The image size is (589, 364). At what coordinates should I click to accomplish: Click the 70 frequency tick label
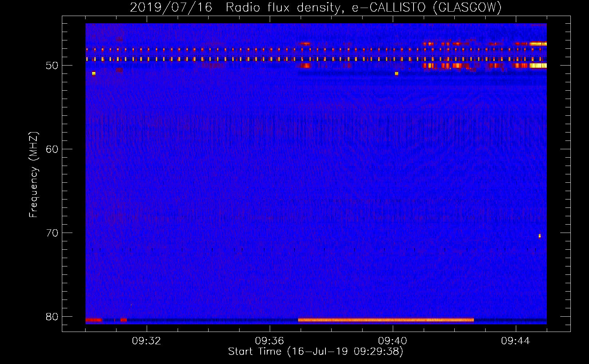[x=52, y=233]
